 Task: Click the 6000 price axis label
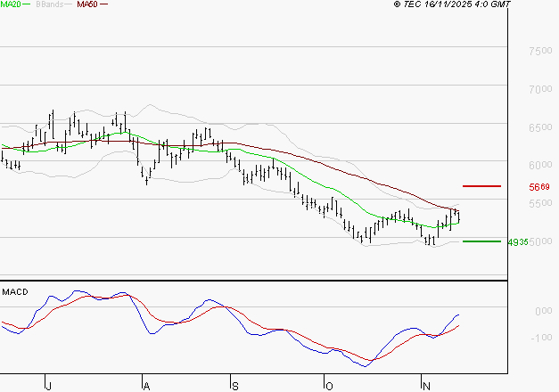coord(538,165)
